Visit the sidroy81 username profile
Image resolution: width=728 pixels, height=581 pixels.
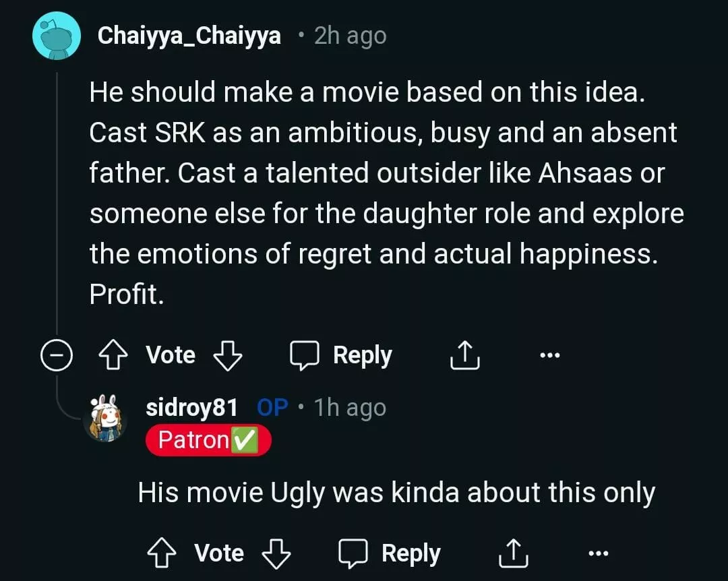191,407
